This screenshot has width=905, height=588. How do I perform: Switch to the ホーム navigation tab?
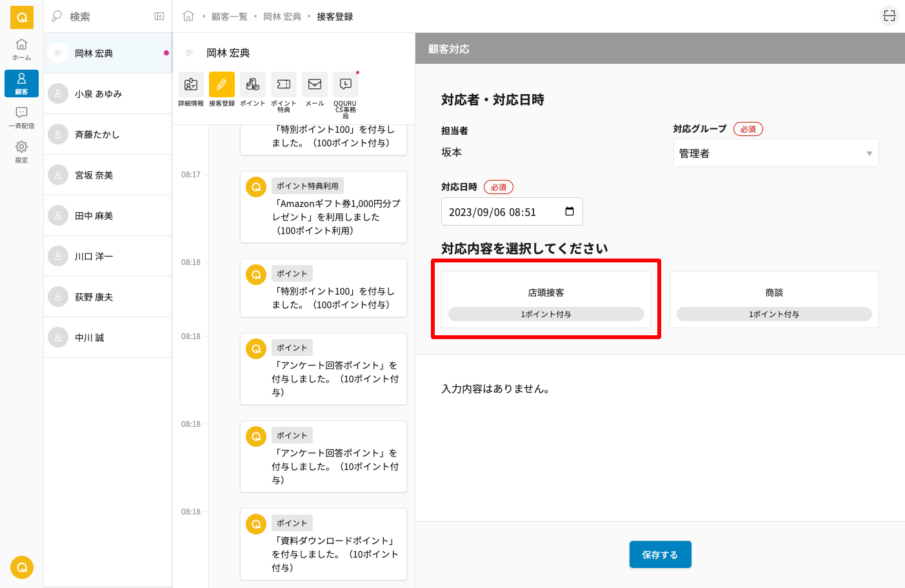21,49
